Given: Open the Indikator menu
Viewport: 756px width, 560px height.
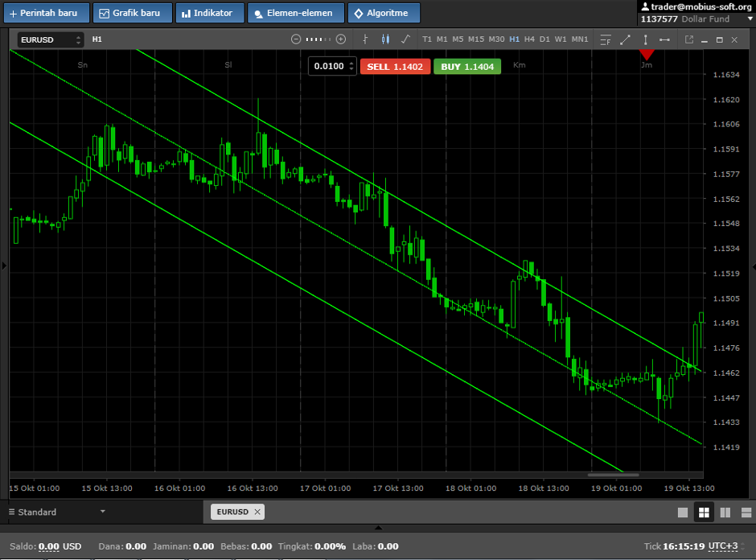Looking at the screenshot, I should point(210,13).
